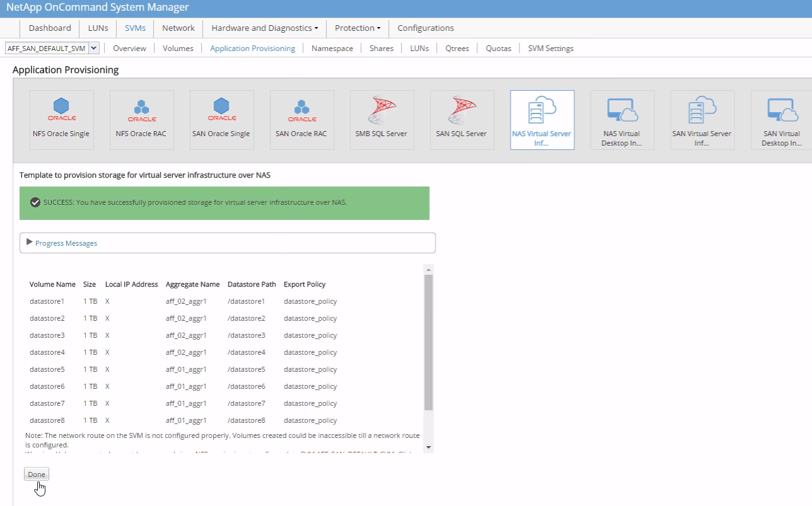This screenshot has width=812, height=506.
Task: Open the Quotas subtab
Action: tap(499, 48)
